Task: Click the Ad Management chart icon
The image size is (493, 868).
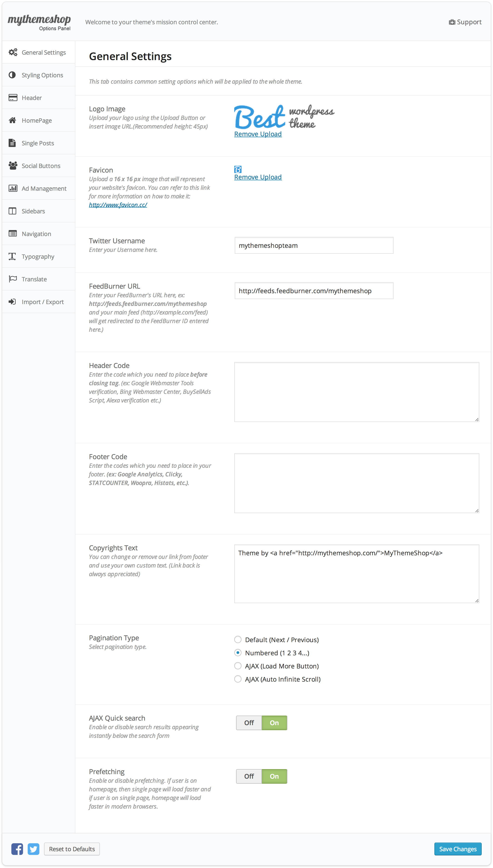Action: pyautogui.click(x=12, y=188)
